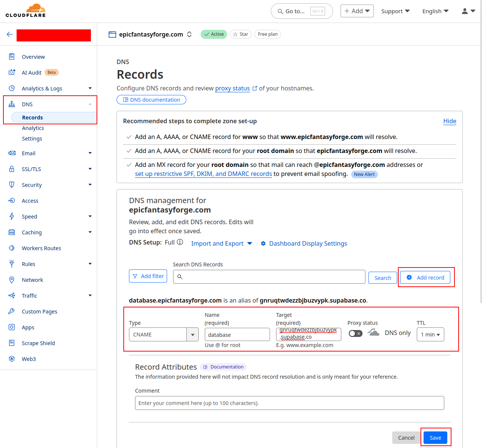The image size is (482, 448).
Task: Open the Workers Routes page
Action: coord(41,248)
